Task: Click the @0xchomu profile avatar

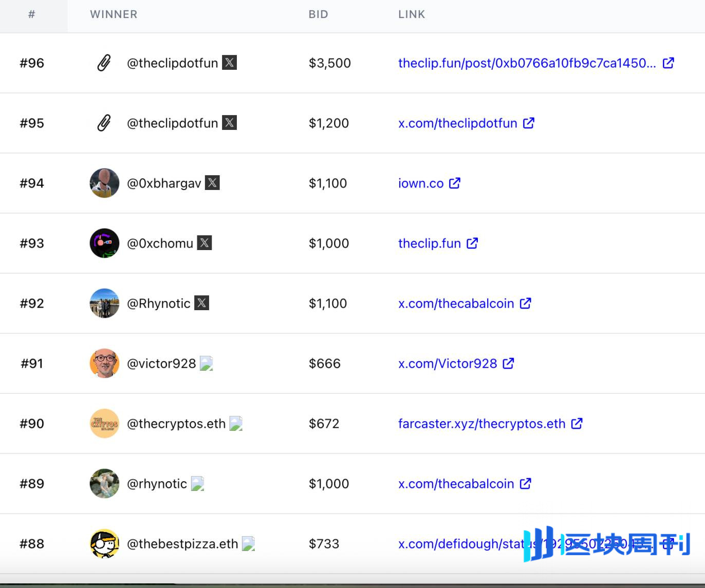Action: 104,243
